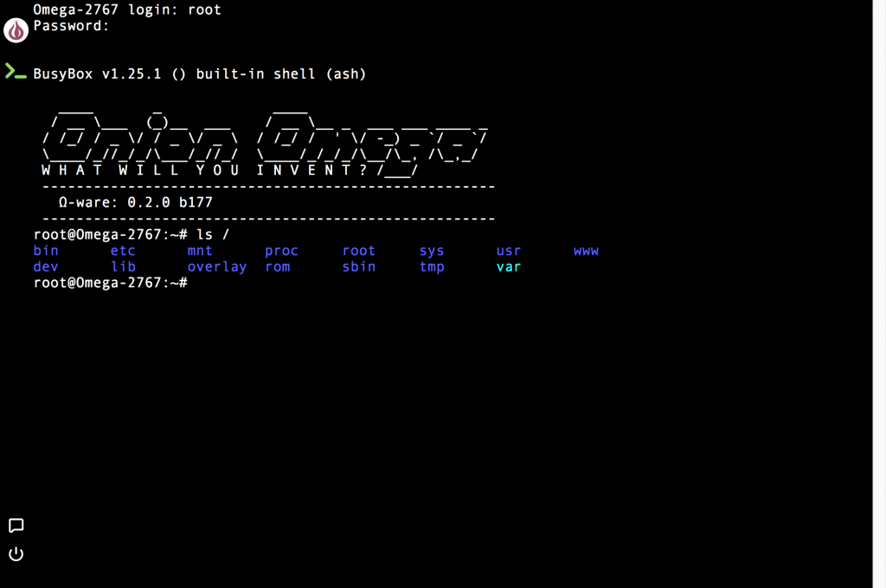Click the Onion logo icon

tap(16, 32)
